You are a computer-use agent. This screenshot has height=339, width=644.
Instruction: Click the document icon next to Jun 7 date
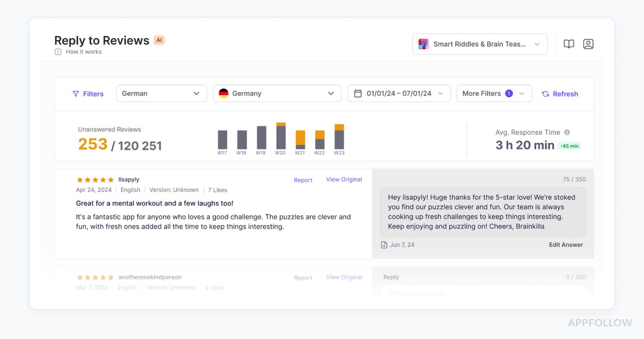point(384,245)
